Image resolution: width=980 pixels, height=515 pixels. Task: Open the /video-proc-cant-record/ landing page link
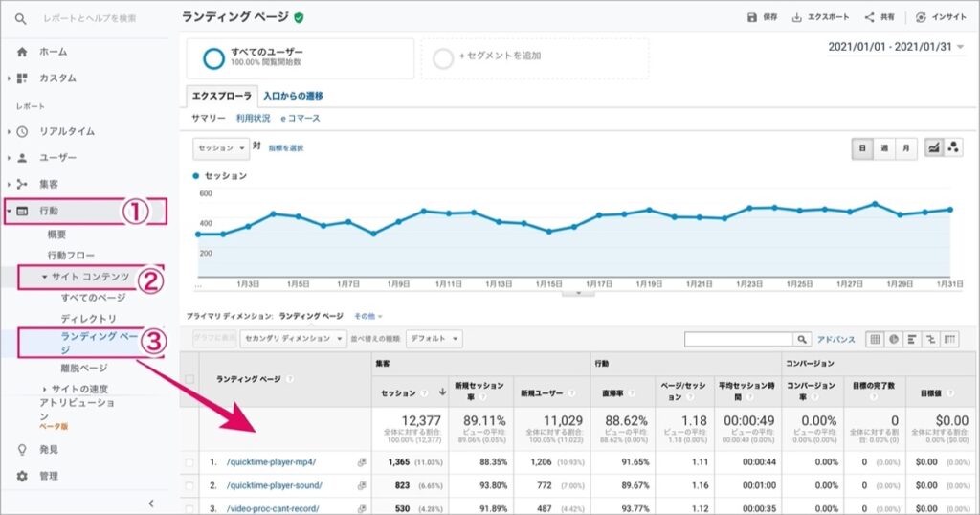(x=273, y=508)
